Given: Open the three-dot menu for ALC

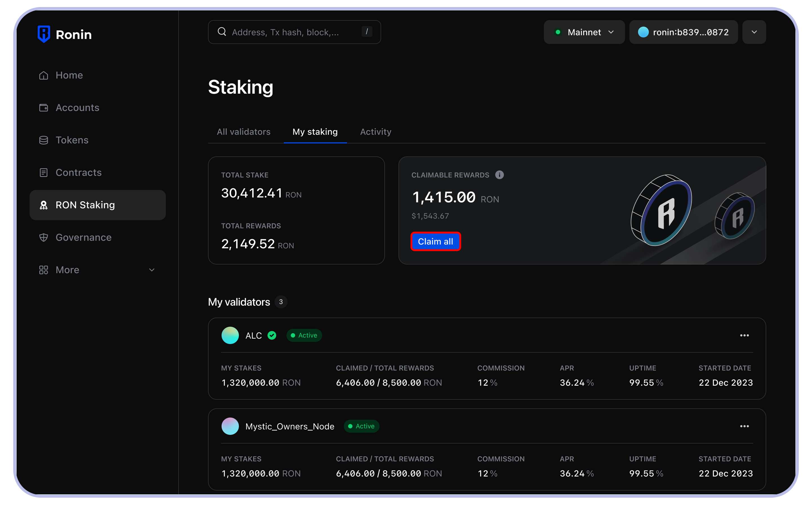Looking at the screenshot, I should point(744,335).
